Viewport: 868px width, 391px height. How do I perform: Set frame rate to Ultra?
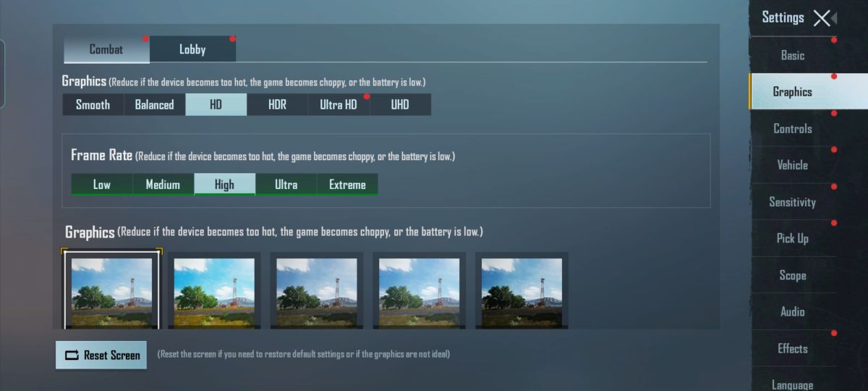[286, 185]
